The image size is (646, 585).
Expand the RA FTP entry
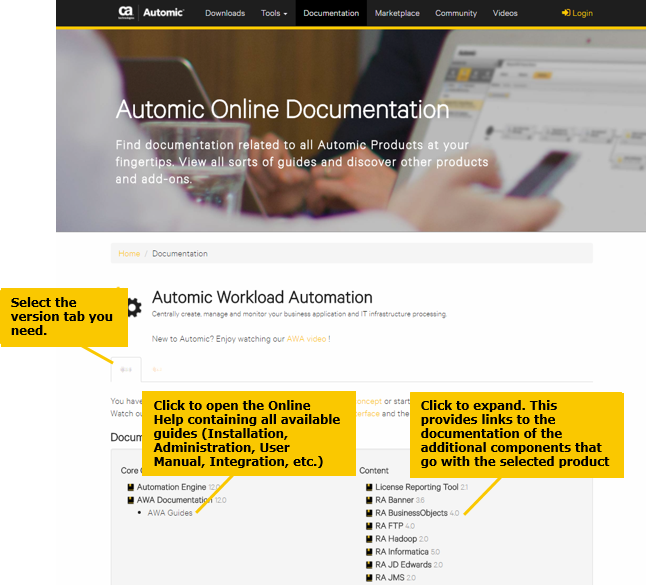coord(389,526)
